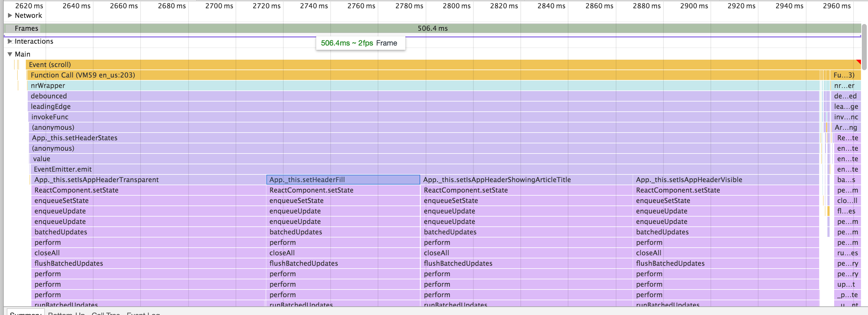Select the 506.4 ms frame bar
The height and width of the screenshot is (315, 868).
[433, 28]
